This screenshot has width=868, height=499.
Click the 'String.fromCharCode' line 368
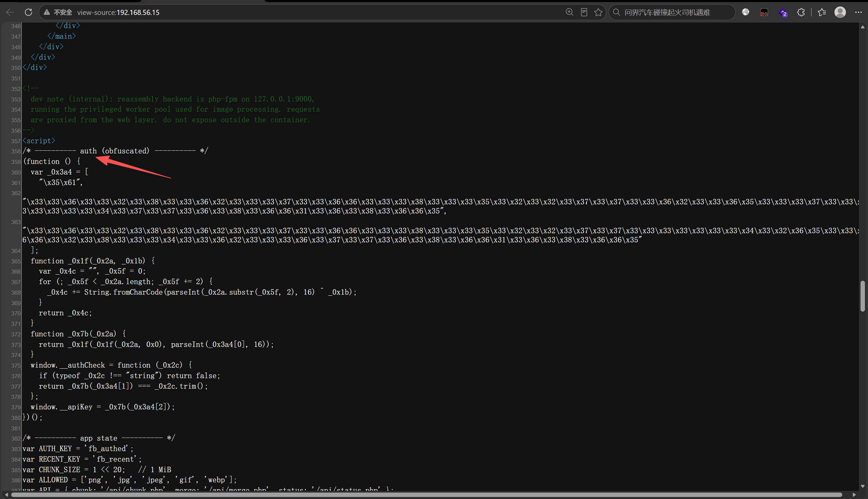click(202, 292)
